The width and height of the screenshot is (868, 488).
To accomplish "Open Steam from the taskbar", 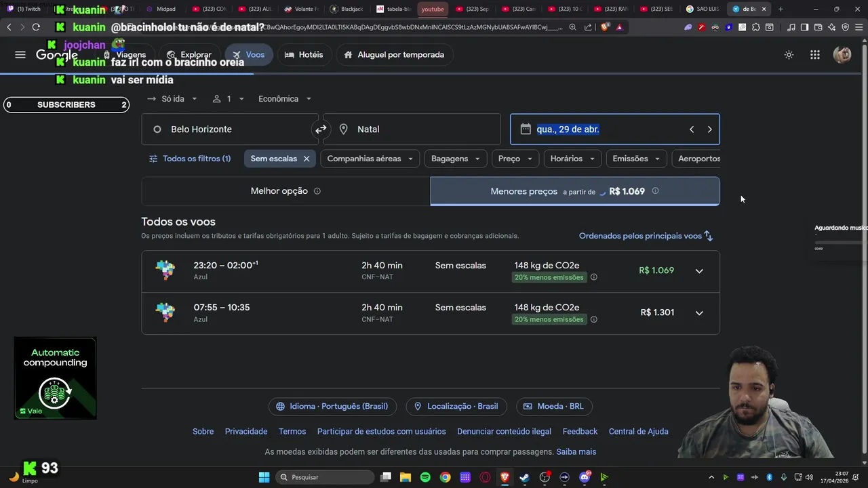I will [x=524, y=477].
